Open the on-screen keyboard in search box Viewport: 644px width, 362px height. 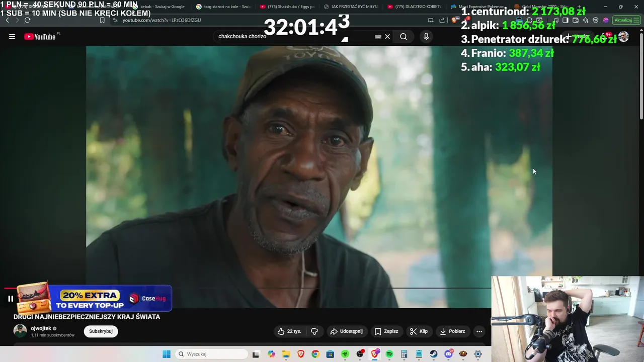click(378, 37)
